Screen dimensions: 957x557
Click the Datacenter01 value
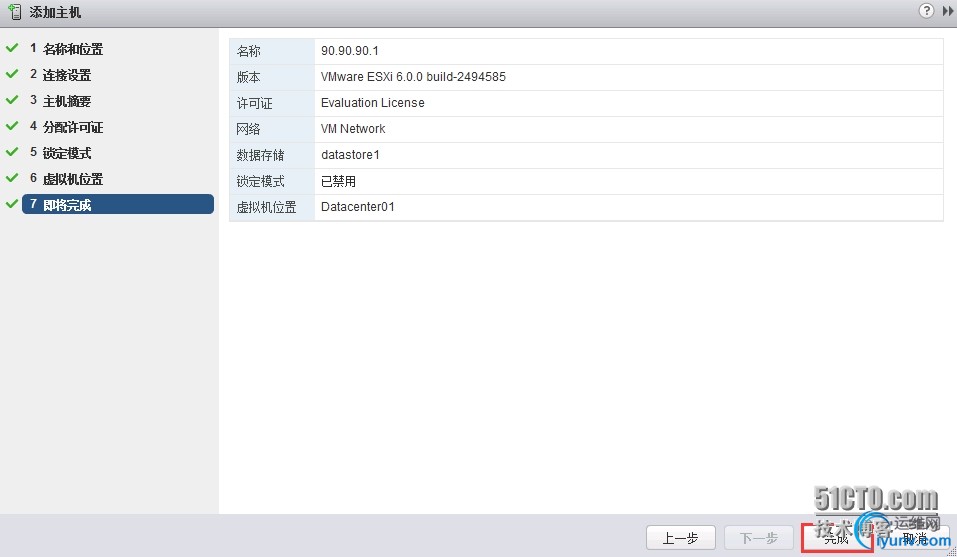coord(358,207)
